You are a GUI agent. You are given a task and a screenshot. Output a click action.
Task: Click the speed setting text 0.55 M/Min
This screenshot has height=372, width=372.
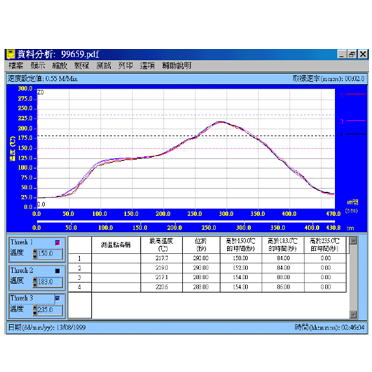click(61, 79)
